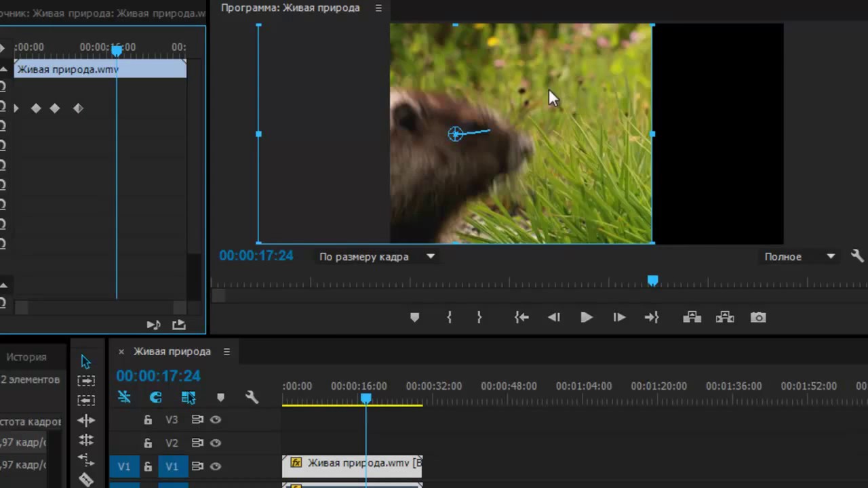Export frame with camera icon
Screen dimensions: 868x488
(x=758, y=317)
